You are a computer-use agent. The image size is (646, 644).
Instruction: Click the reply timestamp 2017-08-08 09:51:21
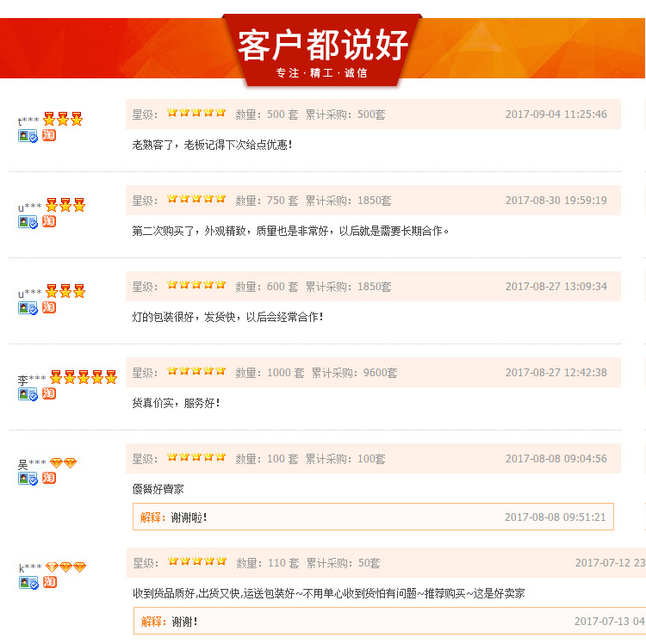pyautogui.click(x=556, y=517)
